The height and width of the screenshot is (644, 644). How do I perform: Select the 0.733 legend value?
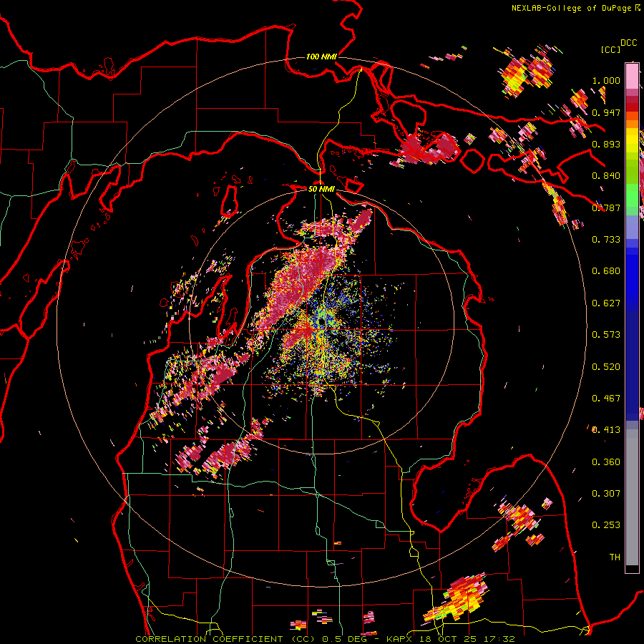coord(606,240)
